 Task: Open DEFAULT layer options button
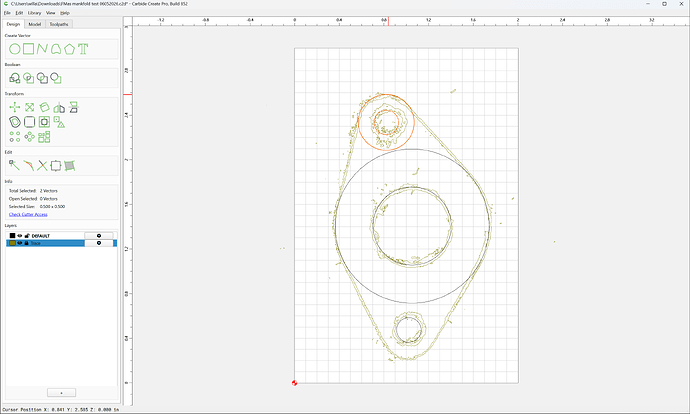[99, 236]
